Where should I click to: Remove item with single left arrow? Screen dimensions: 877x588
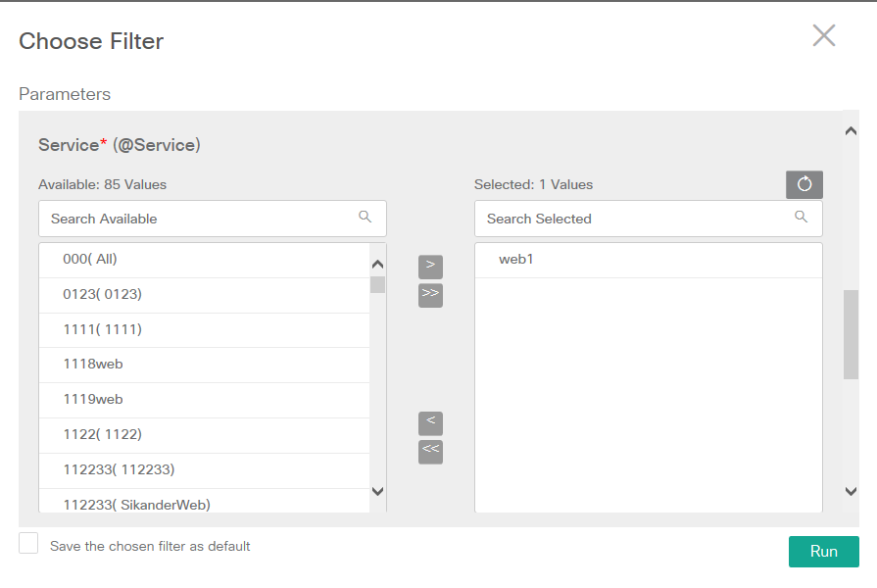[430, 422]
